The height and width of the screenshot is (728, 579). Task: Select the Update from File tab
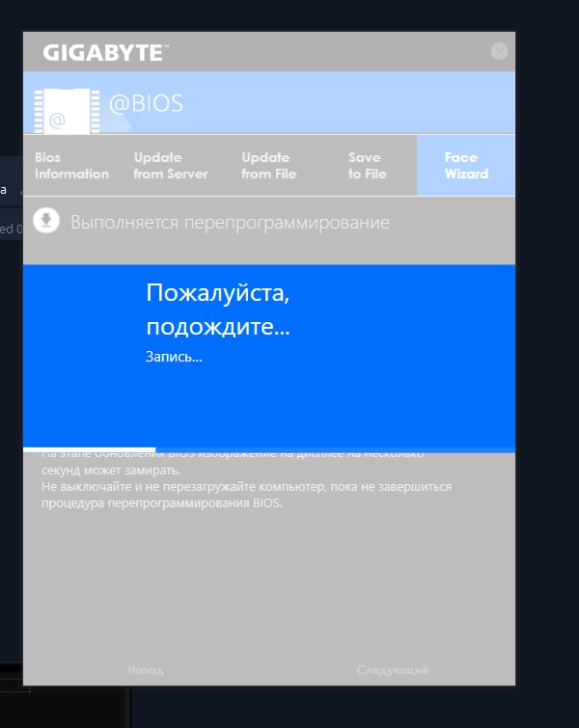click(268, 166)
